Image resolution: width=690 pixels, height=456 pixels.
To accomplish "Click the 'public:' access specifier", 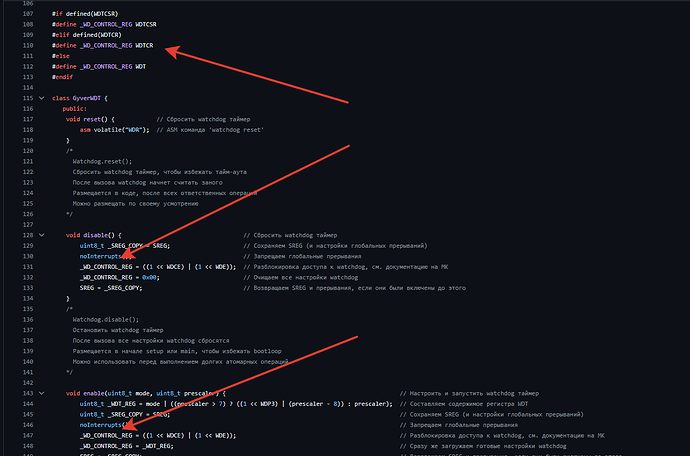I will (x=74, y=109).
